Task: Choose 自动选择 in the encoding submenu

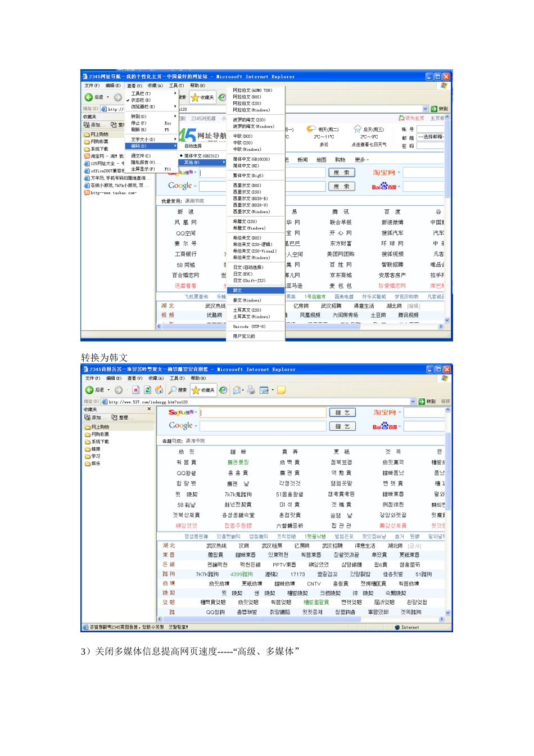Action: point(193,146)
